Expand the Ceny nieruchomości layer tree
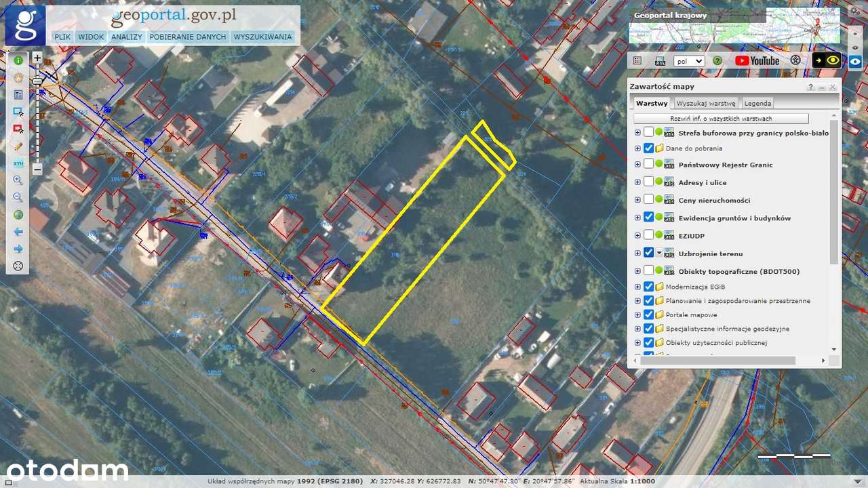Screen dimensions: 868x488 pyautogui.click(x=637, y=199)
